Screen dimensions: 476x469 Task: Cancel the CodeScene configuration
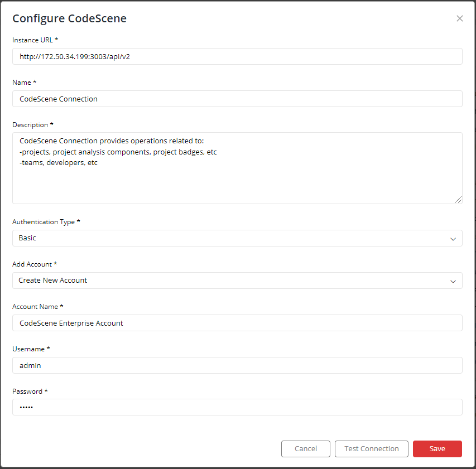point(305,449)
